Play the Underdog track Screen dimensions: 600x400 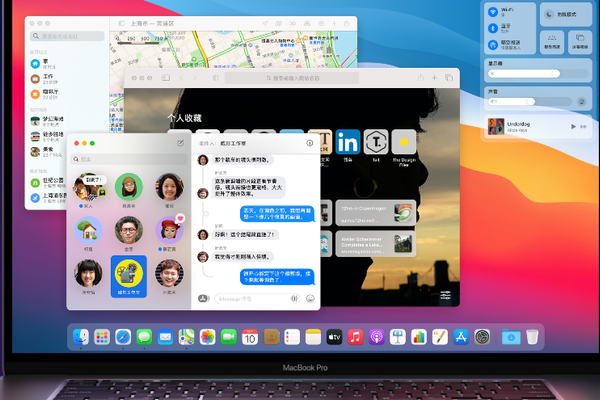pos(573,126)
